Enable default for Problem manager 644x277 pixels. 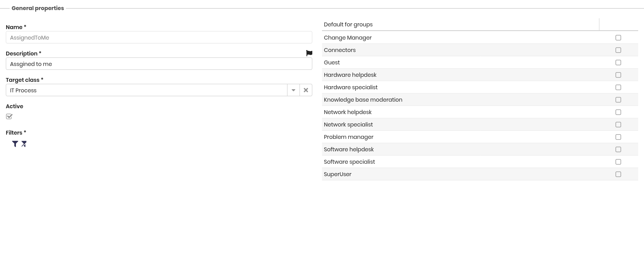pyautogui.click(x=618, y=137)
